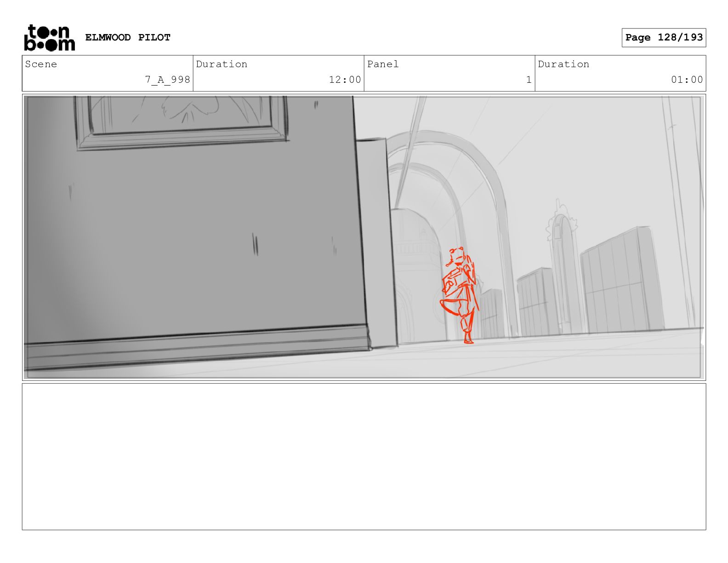Screen dimensions: 728x563
Task: Select the scene name '7_A_998'
Action: point(167,80)
